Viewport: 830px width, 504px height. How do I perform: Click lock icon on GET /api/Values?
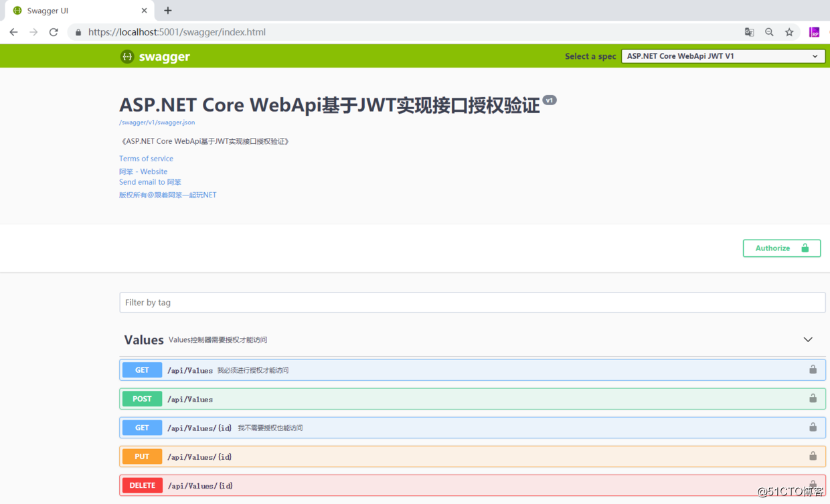813,369
